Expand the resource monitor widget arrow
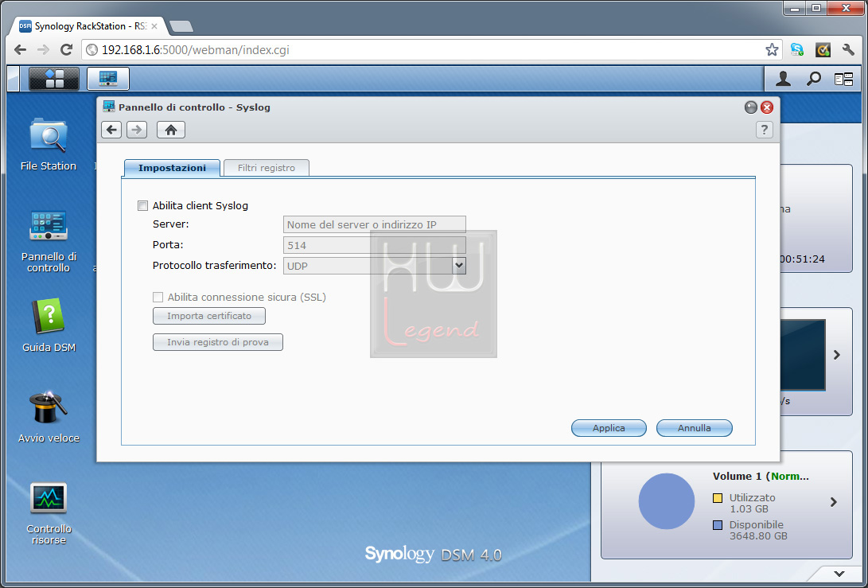Viewport: 868px width, 588px height. pos(836,355)
